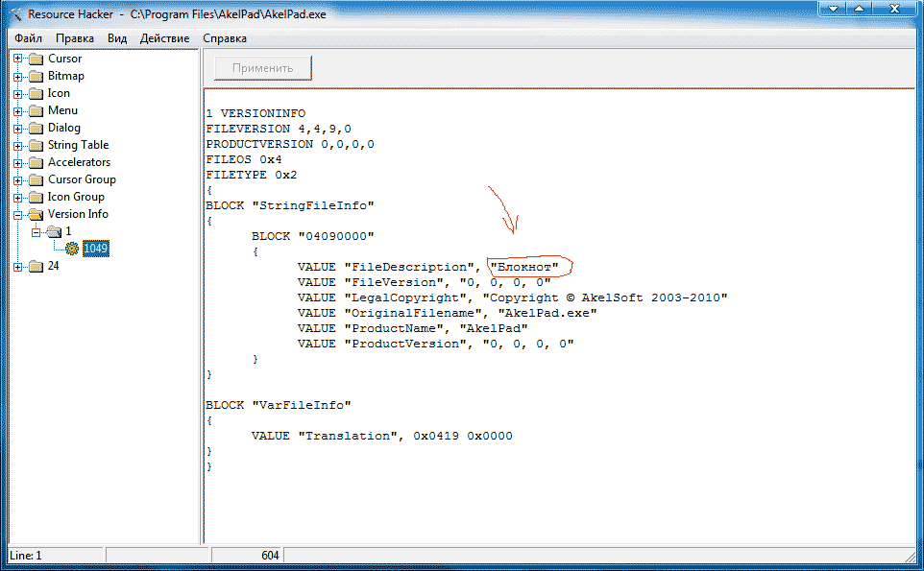924x571 pixels.
Task: Open the Действие menu
Action: click(164, 38)
